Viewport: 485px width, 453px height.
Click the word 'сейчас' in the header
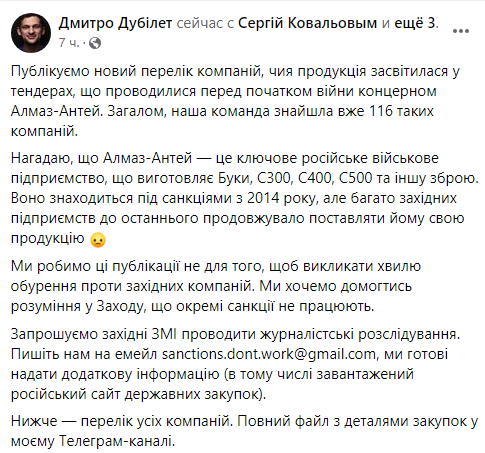click(x=200, y=23)
